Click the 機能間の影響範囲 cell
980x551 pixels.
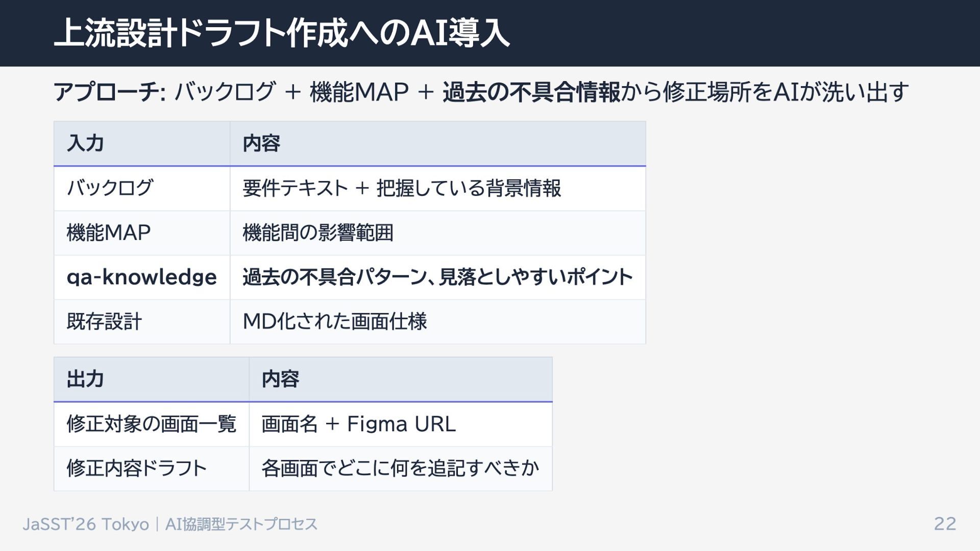click(317, 233)
